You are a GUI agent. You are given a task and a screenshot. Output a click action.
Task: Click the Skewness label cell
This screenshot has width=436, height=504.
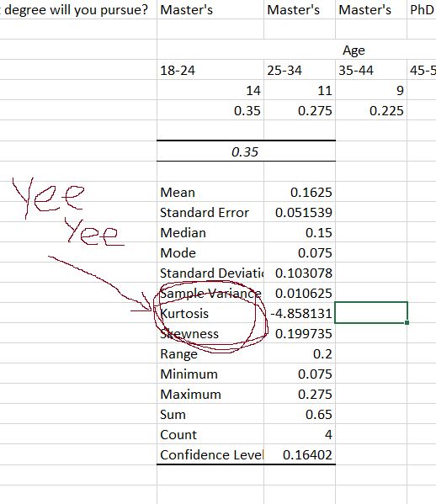(210, 334)
